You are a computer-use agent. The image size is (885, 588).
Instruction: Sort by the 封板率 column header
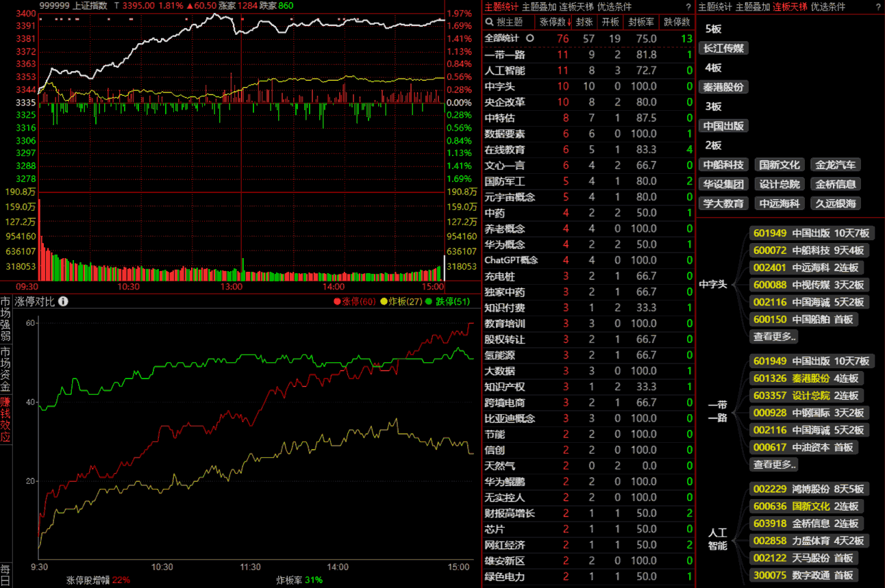click(641, 23)
